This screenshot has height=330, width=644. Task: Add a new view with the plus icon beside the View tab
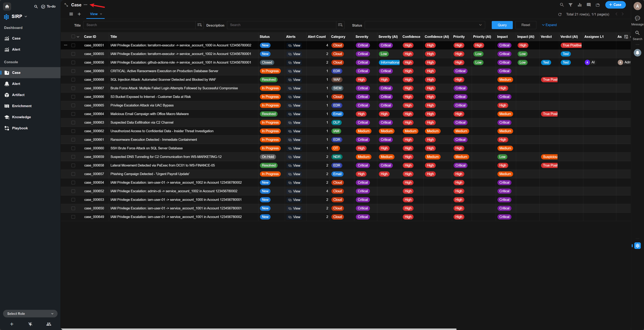79,14
